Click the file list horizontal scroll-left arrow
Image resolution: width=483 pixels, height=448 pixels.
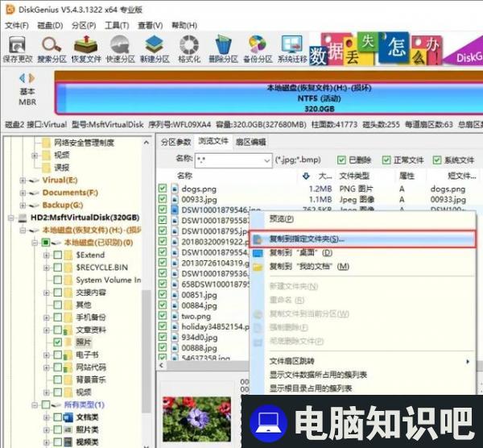point(162,365)
